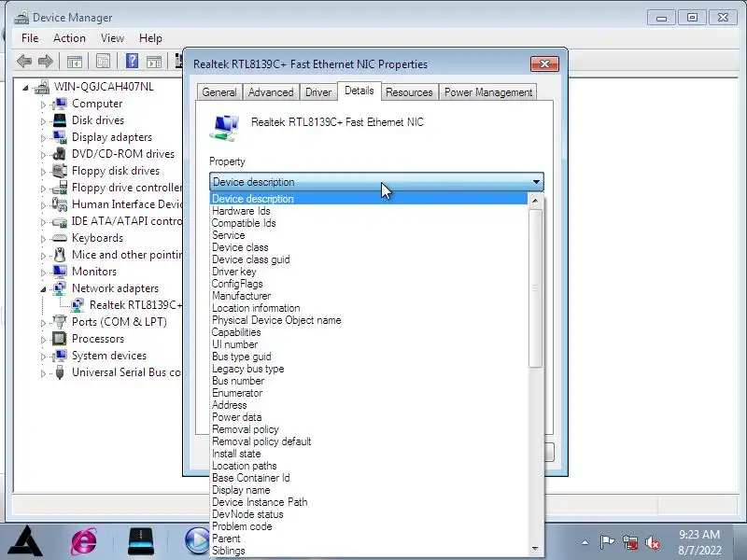Click the muted volume tray icon
The image size is (747, 560).
click(652, 542)
